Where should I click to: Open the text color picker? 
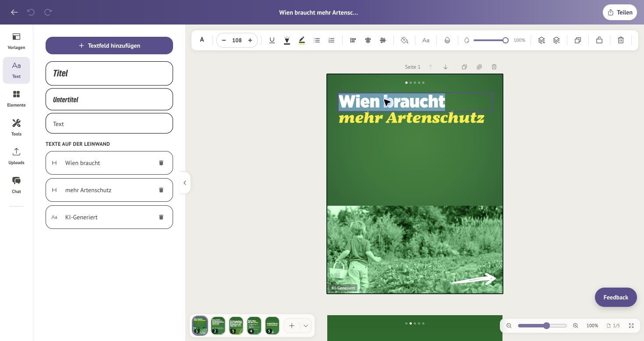(287, 40)
